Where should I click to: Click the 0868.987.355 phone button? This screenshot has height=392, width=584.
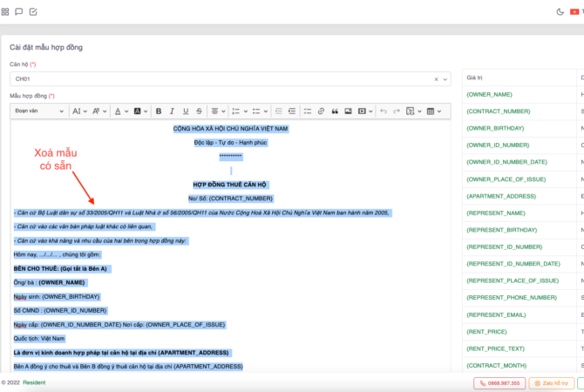tap(498, 382)
